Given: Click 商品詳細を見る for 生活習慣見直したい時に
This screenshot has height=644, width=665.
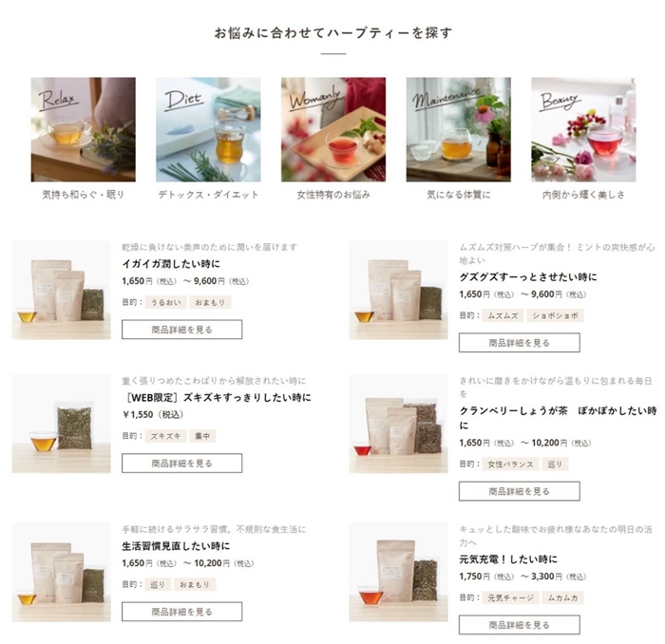Looking at the screenshot, I should [x=182, y=612].
